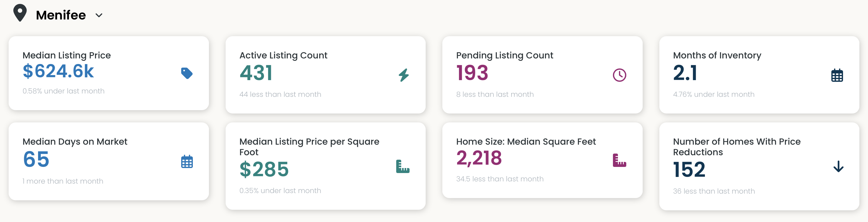Click the $285 price per square foot value
Image resolution: width=868 pixels, height=222 pixels.
point(264,169)
